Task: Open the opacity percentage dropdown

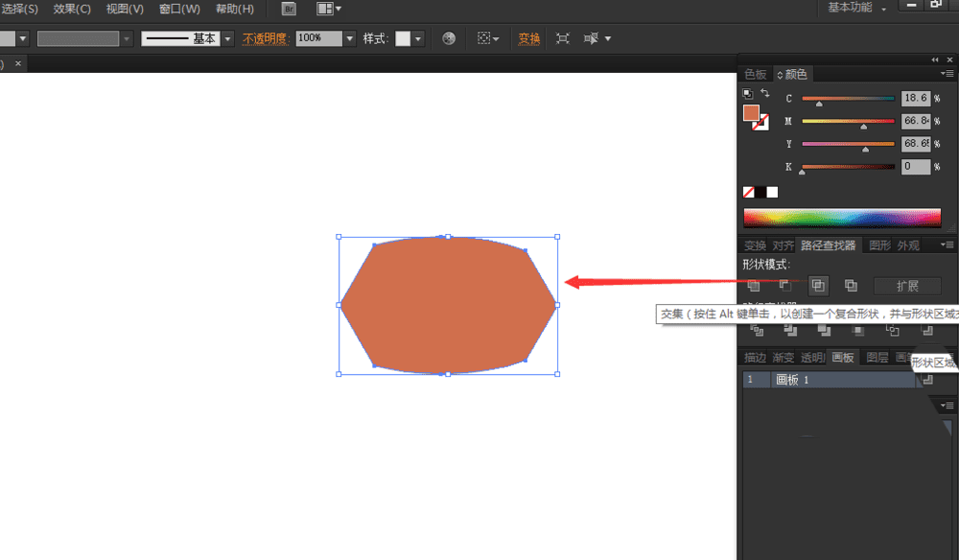Action: pos(350,38)
